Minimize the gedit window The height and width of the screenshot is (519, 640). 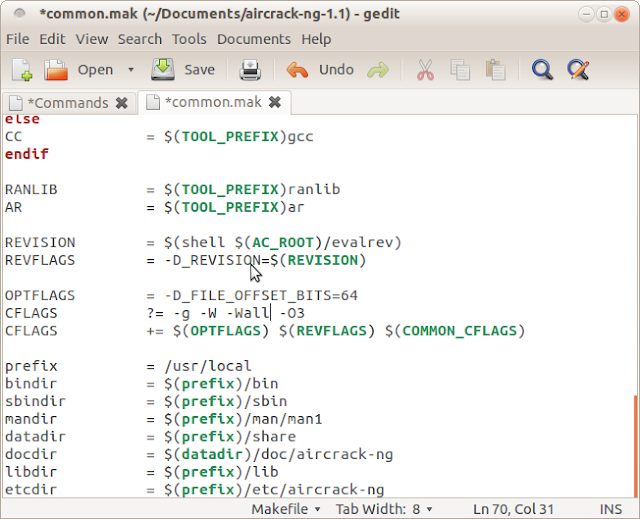[586, 15]
